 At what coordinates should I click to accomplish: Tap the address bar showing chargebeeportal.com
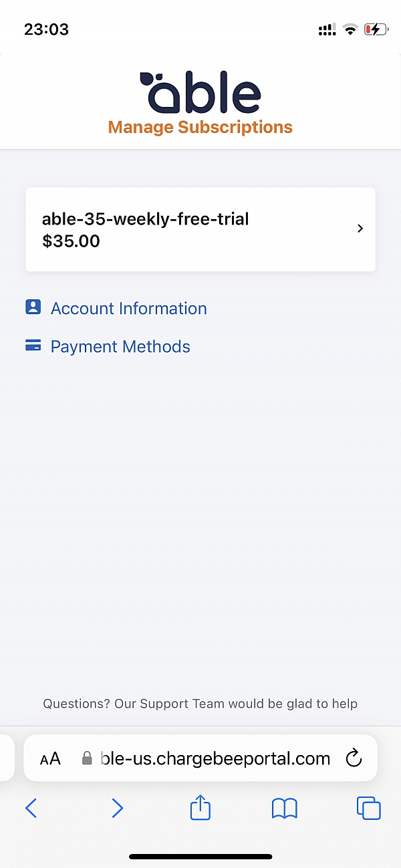[x=214, y=758]
